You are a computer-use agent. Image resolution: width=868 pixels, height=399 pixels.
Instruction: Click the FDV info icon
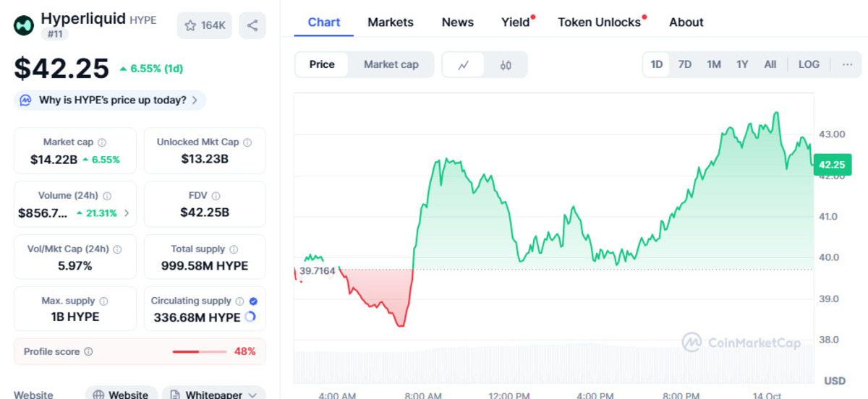click(x=216, y=196)
